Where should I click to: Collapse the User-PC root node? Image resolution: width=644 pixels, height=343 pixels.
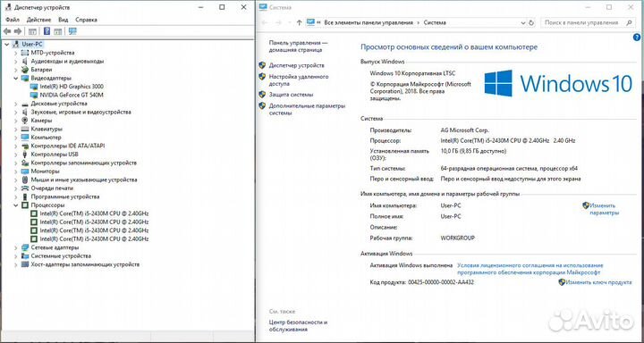(7, 44)
